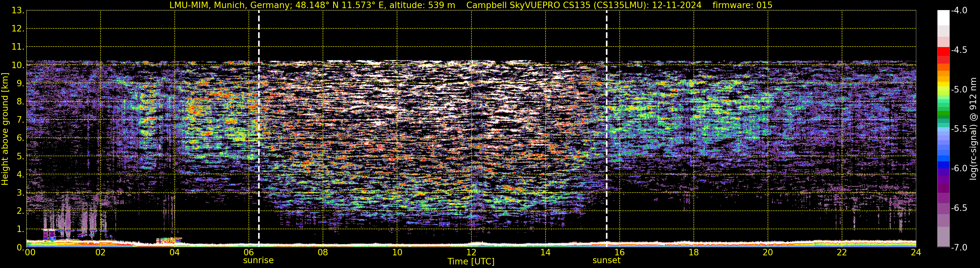Click the "12" time axis tick label
The width and height of the screenshot is (980, 268).
(471, 252)
